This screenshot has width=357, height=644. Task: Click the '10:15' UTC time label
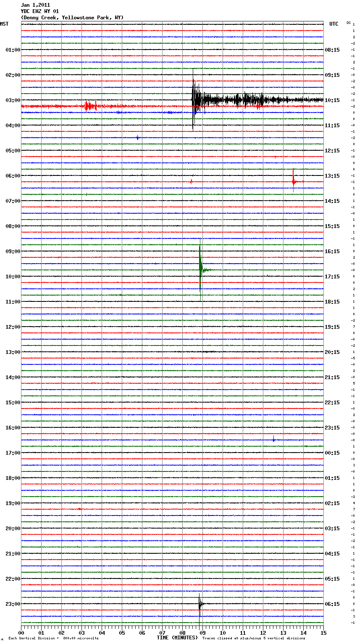point(332,100)
